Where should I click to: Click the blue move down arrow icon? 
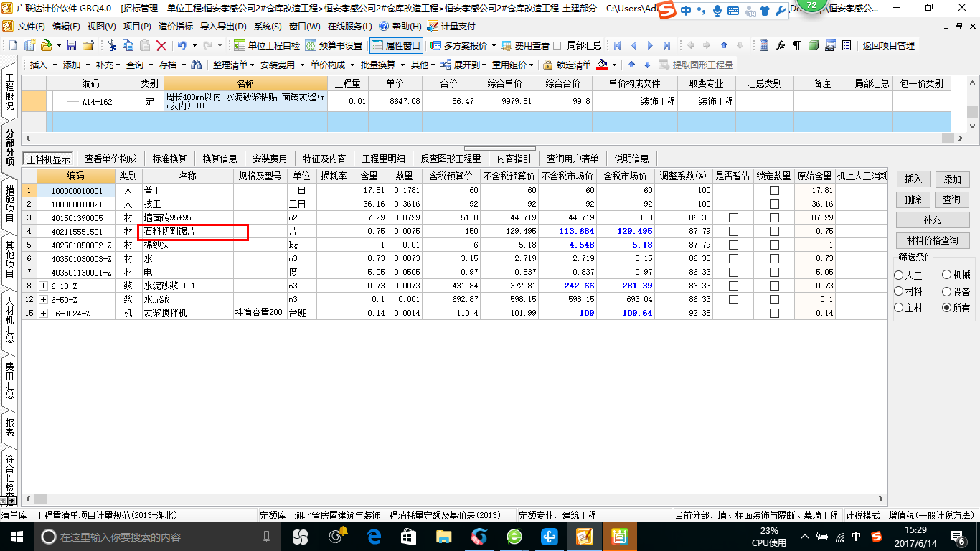647,65
